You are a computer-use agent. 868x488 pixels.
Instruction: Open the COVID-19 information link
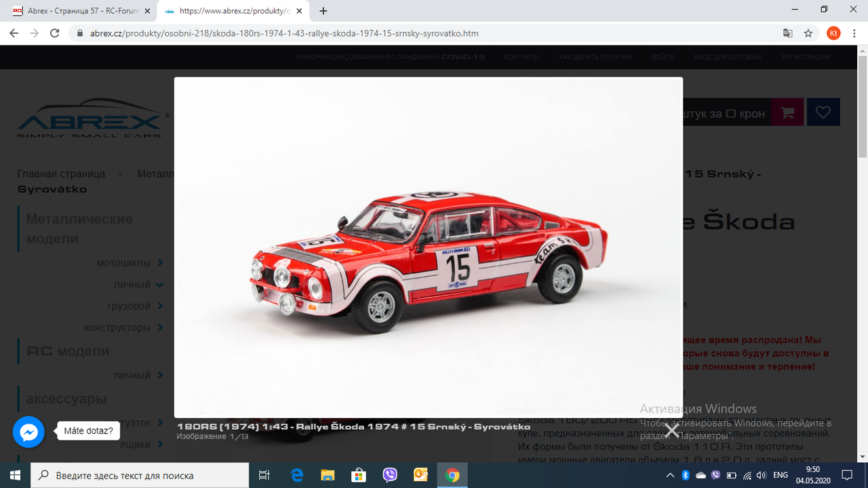pos(391,57)
